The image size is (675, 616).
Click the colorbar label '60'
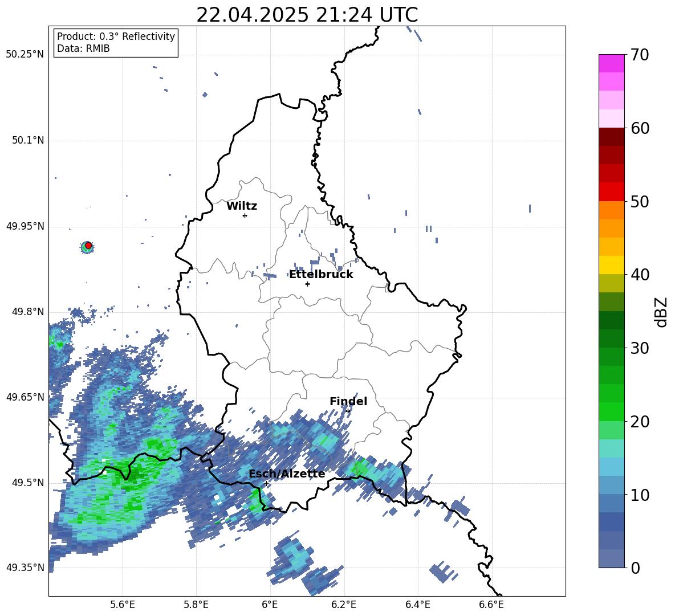[640, 128]
